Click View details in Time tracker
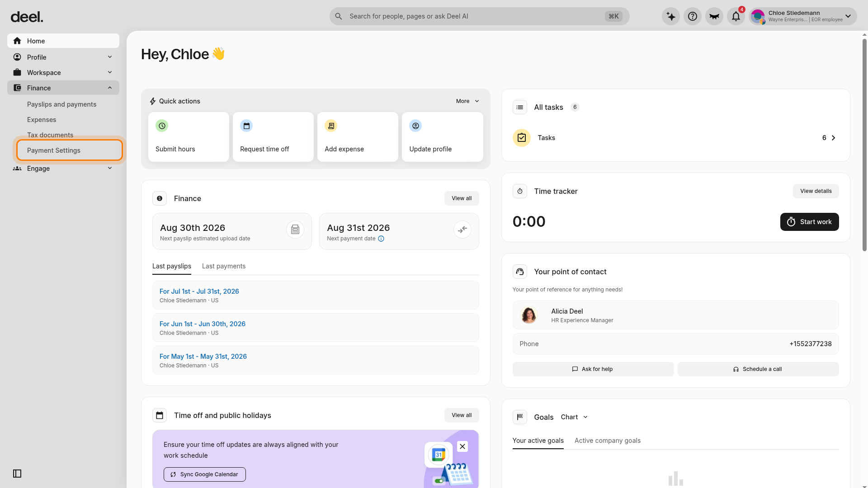 click(x=816, y=191)
